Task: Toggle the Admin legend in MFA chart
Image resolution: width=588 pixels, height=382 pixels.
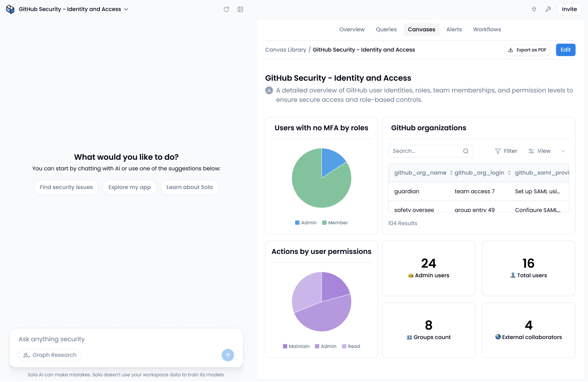Action: point(306,223)
